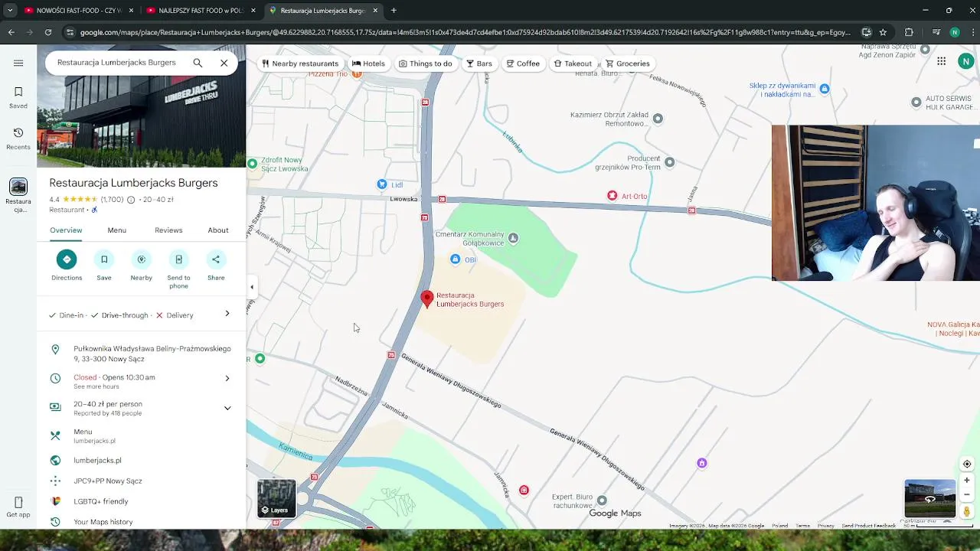Switch to the Reviews tab
Screen dimensions: 980x551
168,230
